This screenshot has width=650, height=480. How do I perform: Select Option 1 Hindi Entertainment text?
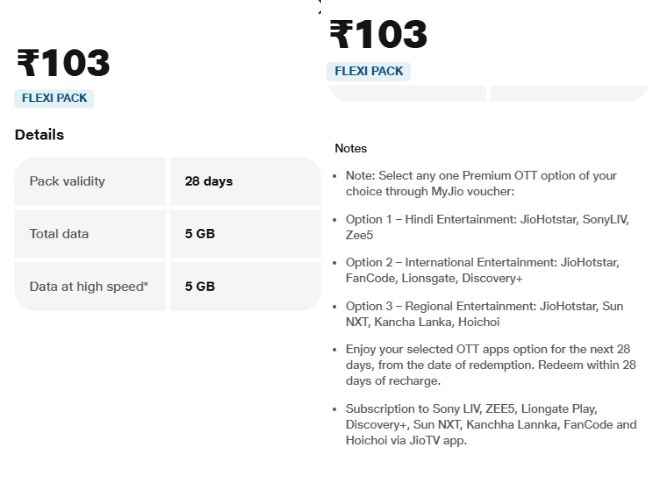pyautogui.click(x=487, y=227)
